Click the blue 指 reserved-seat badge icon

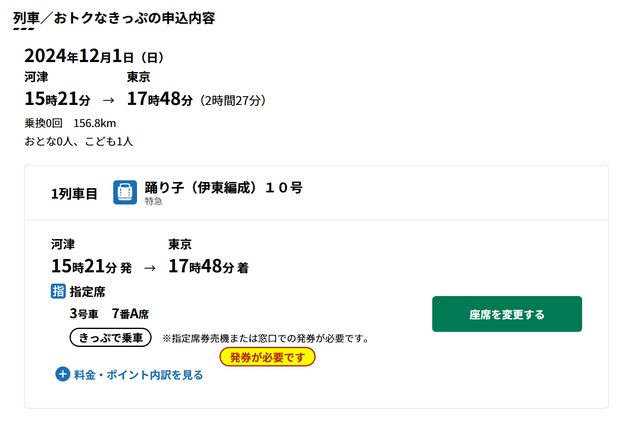pyautogui.click(x=58, y=292)
